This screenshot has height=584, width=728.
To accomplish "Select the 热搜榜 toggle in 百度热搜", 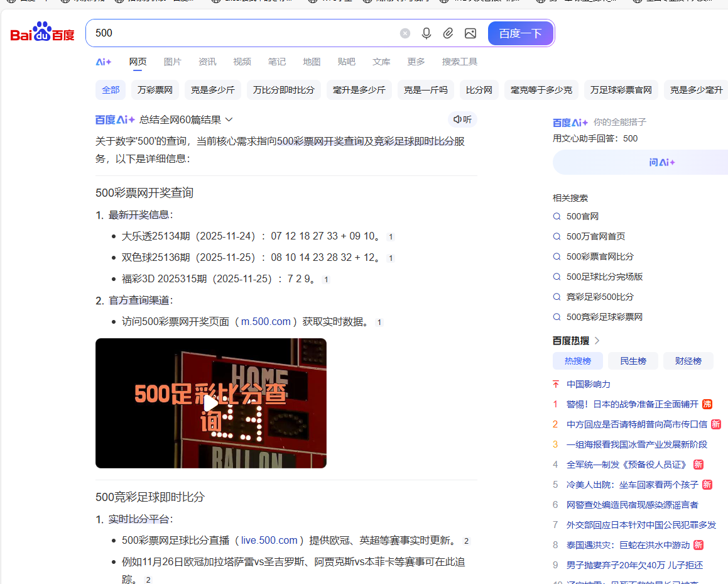I will (577, 360).
